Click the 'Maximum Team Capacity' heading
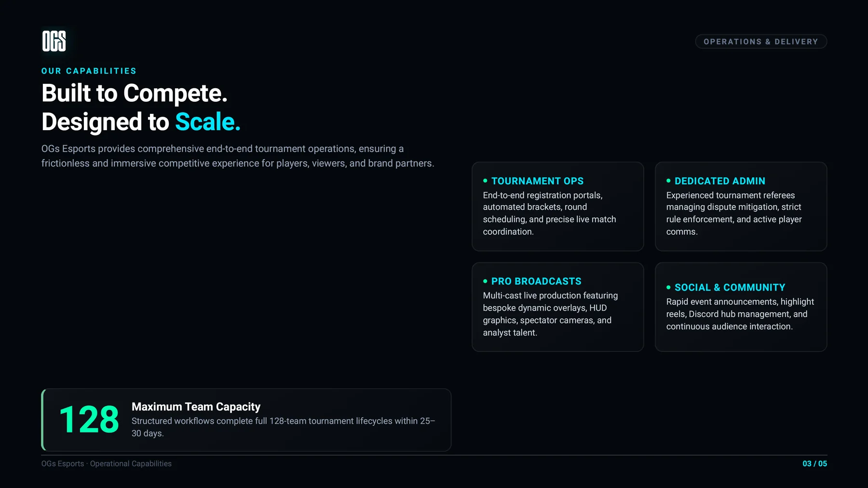 [x=196, y=407]
